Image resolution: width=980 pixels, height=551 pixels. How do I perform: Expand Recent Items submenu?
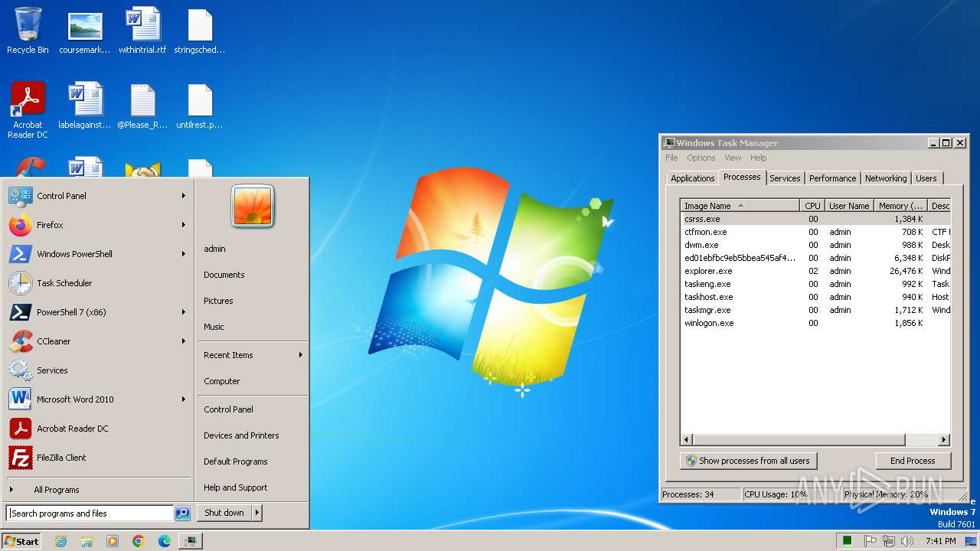253,355
